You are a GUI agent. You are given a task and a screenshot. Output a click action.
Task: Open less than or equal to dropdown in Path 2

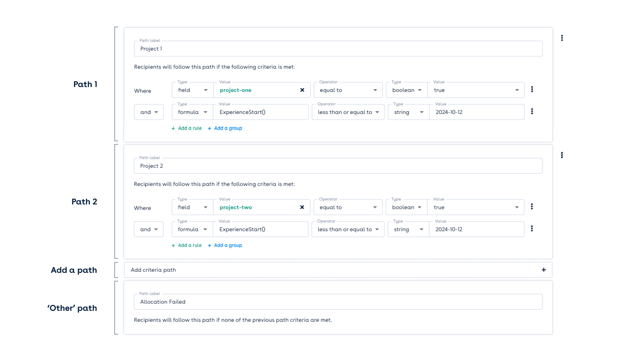[x=377, y=229]
